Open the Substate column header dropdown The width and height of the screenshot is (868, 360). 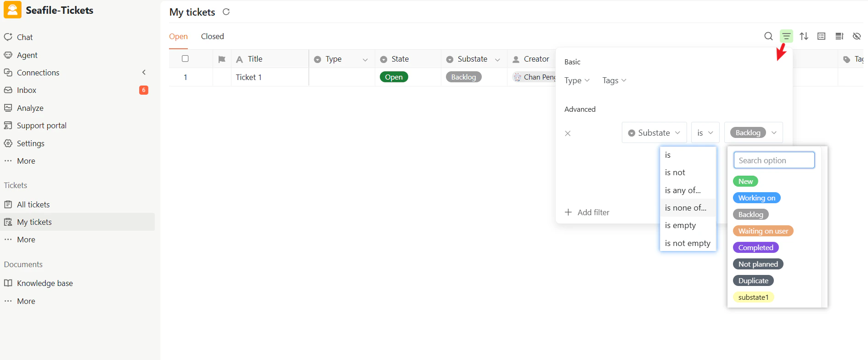497,59
